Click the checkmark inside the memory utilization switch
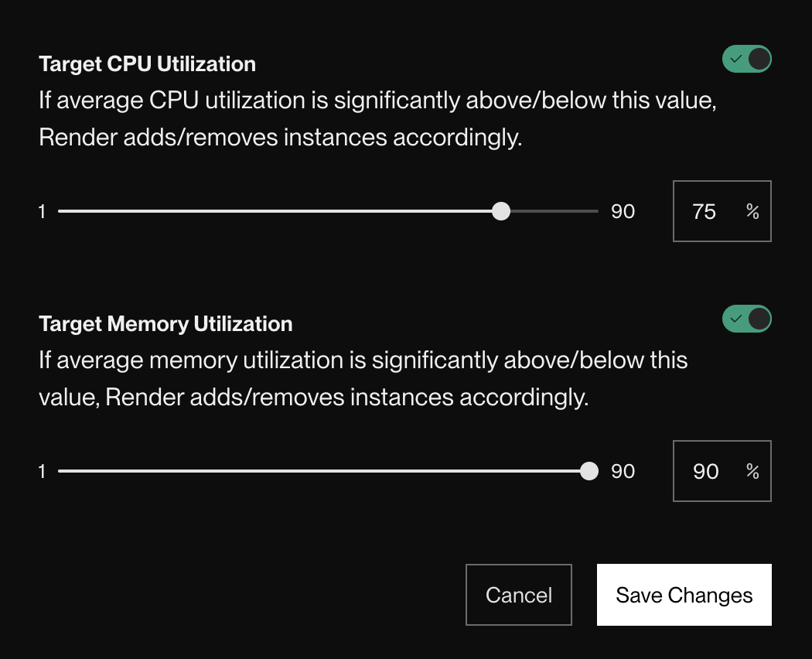Viewport: 812px width, 659px height. pyautogui.click(x=736, y=318)
